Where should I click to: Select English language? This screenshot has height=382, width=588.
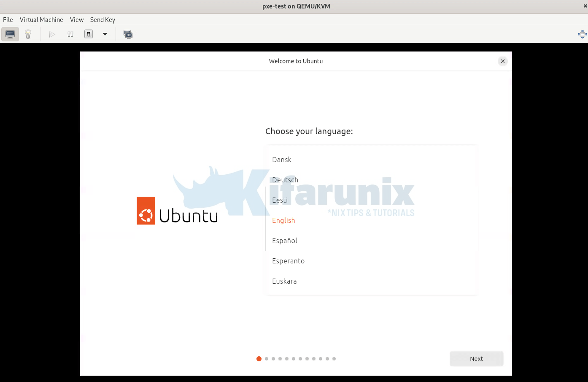[372, 220]
